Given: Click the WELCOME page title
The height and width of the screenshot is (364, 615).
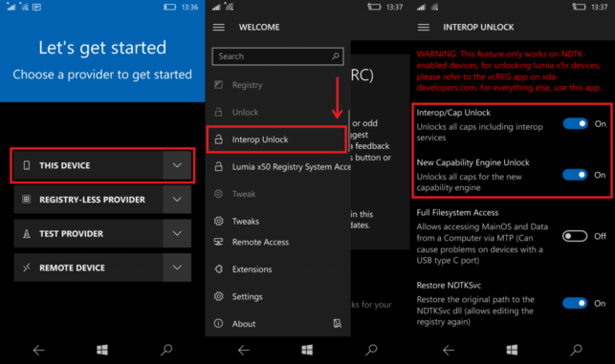Looking at the screenshot, I should [x=259, y=27].
